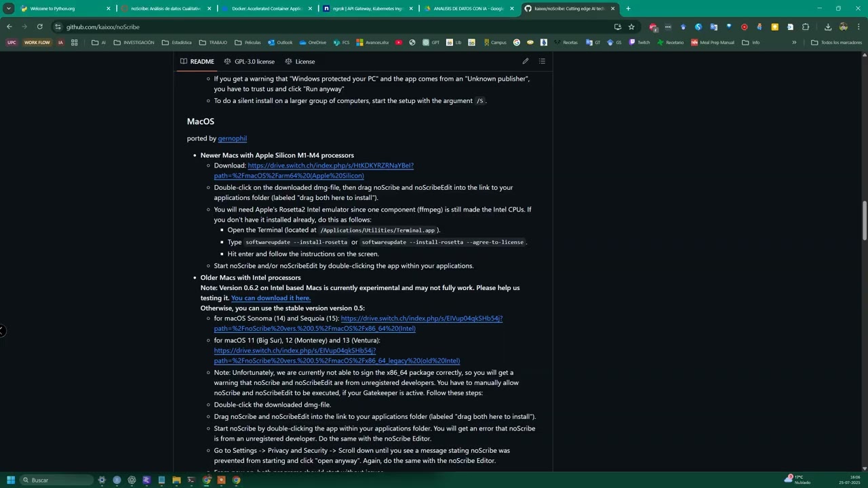The image size is (868, 488).
Task: Open ChatGPT app in the taskbar
Action: 132,480
